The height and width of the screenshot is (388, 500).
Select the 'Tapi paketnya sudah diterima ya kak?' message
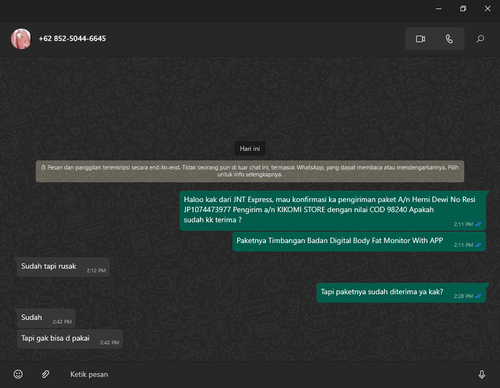(401, 293)
